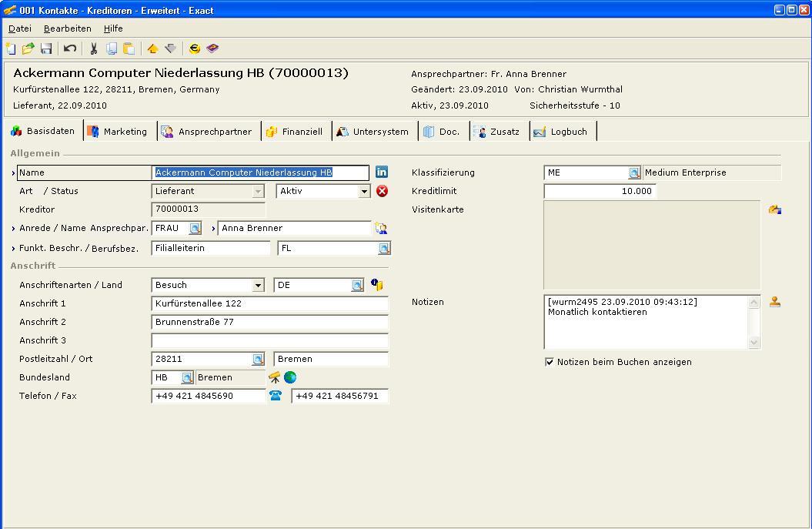Expand arrow before Name label

coord(13,173)
